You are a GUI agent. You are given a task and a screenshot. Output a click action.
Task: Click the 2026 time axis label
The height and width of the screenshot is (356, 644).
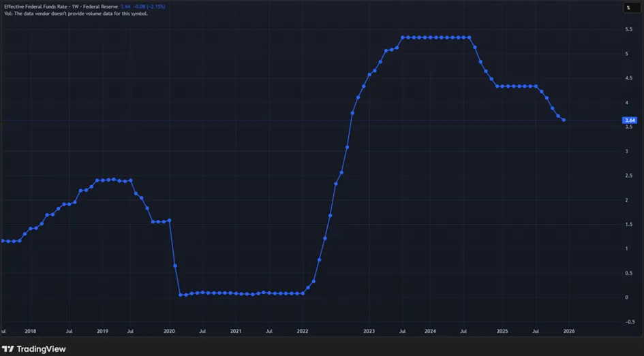tap(569, 331)
